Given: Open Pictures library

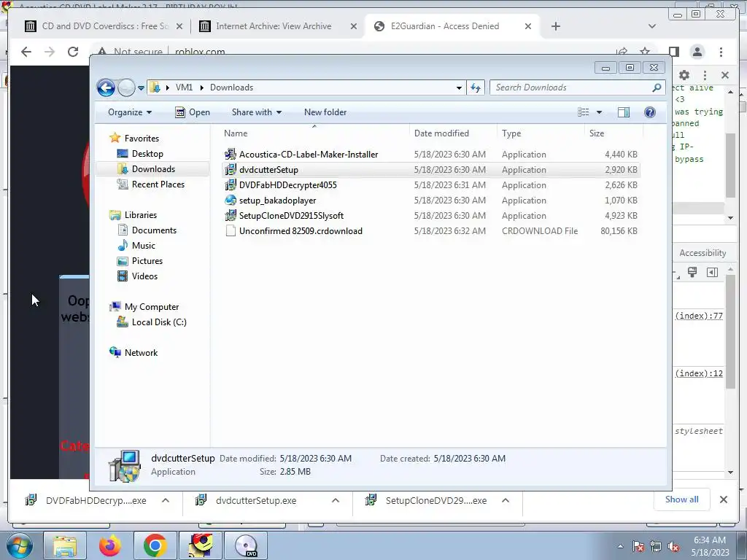Looking at the screenshot, I should coord(147,261).
